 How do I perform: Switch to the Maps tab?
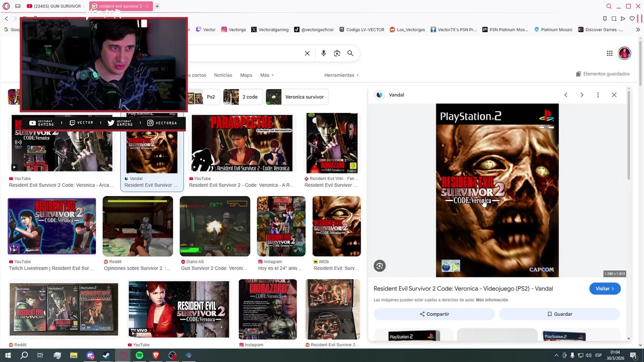click(246, 75)
